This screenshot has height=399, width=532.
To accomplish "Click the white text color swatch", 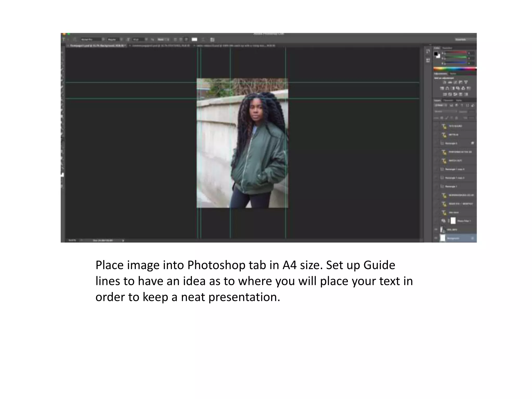I will pos(194,39).
